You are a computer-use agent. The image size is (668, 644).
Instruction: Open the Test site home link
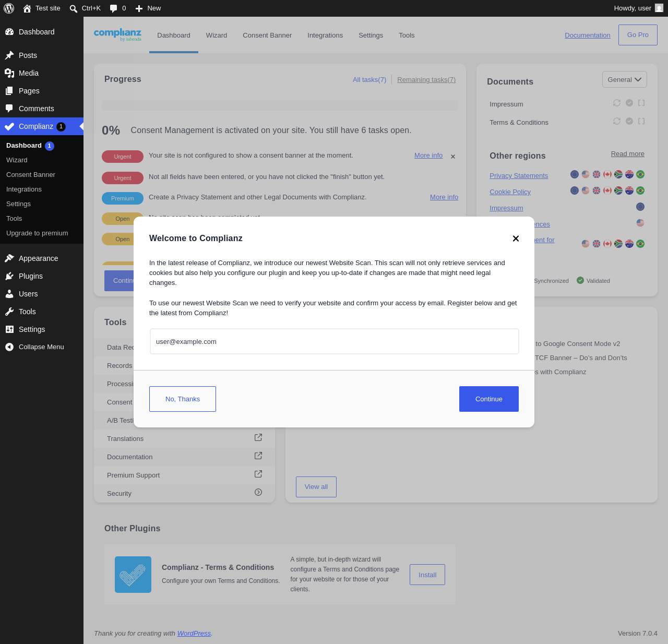[x=42, y=8]
